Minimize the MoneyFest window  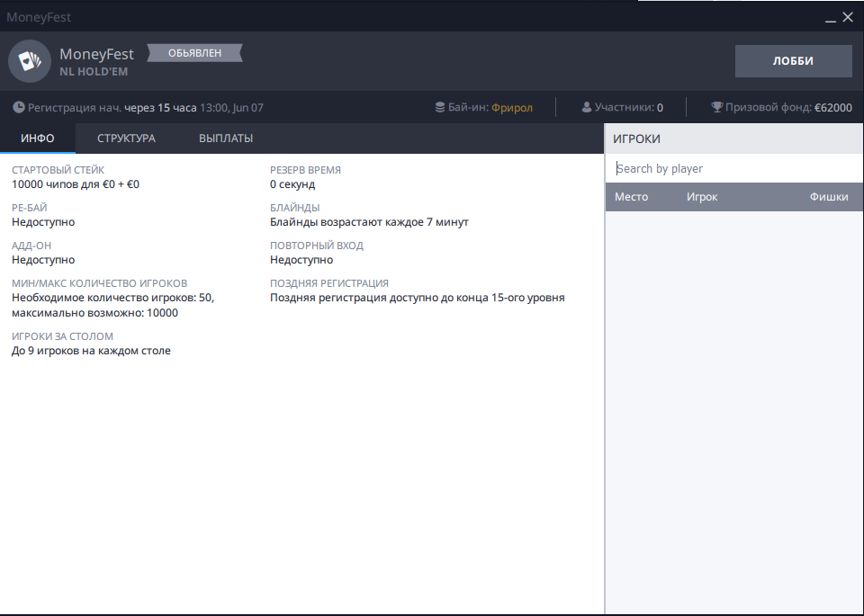tap(829, 17)
